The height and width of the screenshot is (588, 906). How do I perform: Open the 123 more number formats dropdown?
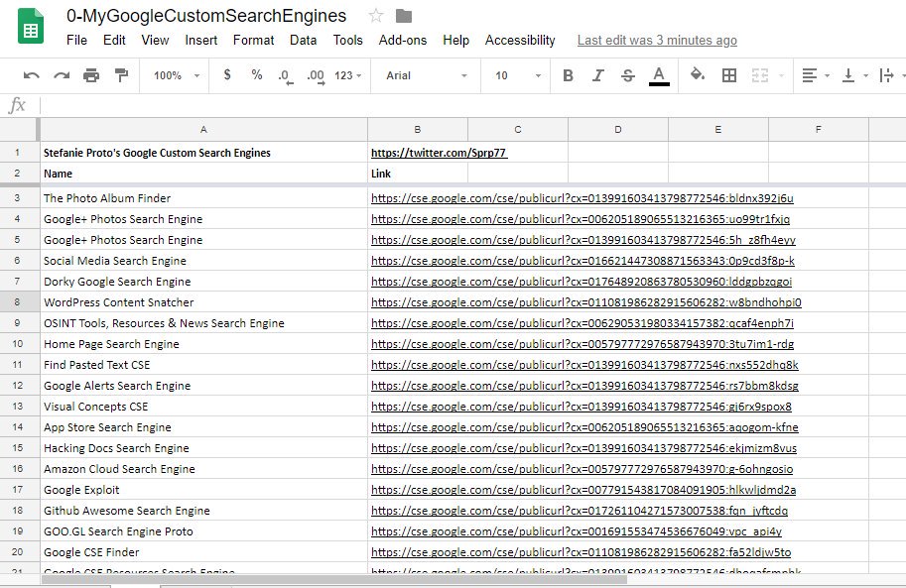click(348, 75)
